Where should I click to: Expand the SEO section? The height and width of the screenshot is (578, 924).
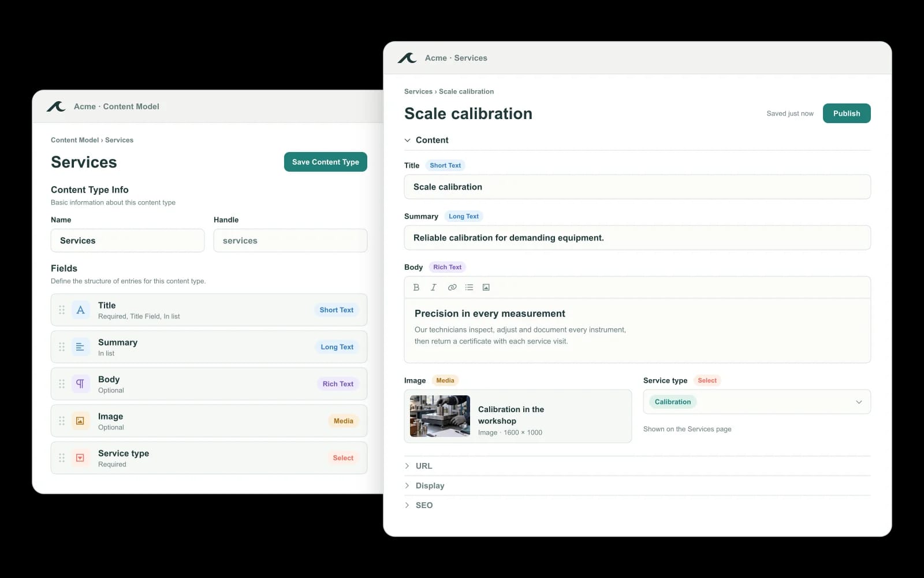coord(408,505)
